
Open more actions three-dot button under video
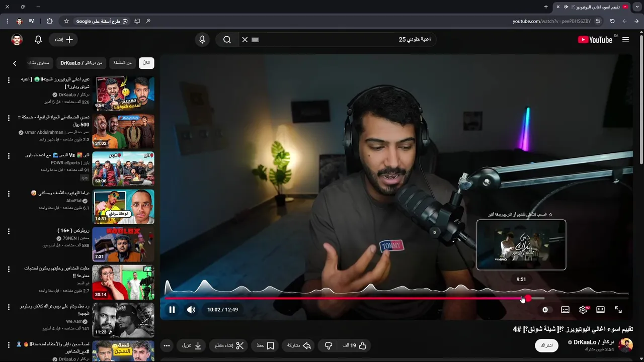[x=167, y=346]
